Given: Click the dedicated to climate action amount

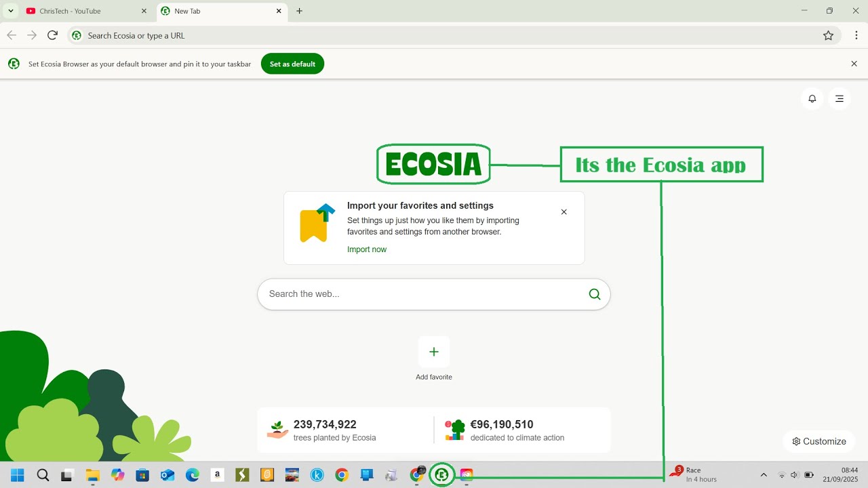Looking at the screenshot, I should click(505, 430).
